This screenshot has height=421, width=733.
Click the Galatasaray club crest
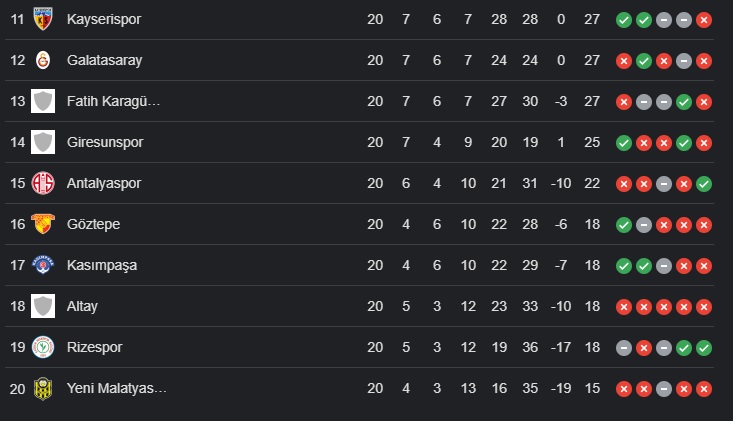(x=42, y=60)
